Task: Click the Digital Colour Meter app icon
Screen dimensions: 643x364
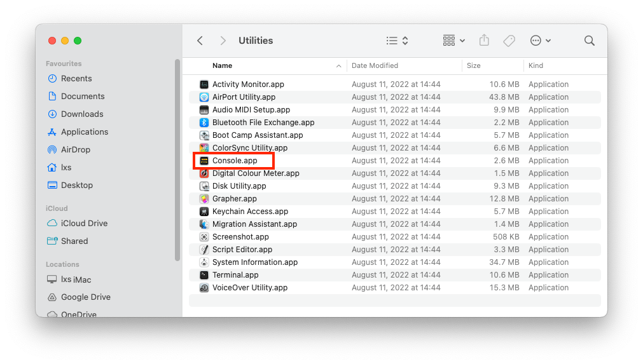Action: pos(204,173)
